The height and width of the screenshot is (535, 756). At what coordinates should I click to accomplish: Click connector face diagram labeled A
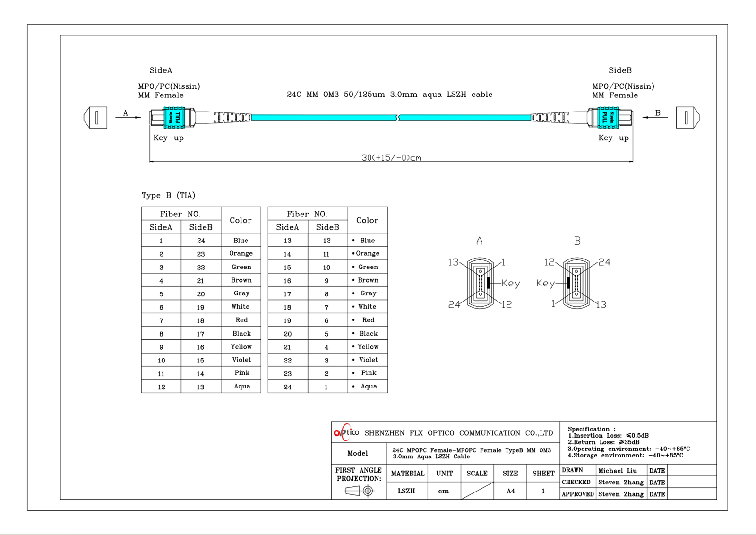coord(480,283)
